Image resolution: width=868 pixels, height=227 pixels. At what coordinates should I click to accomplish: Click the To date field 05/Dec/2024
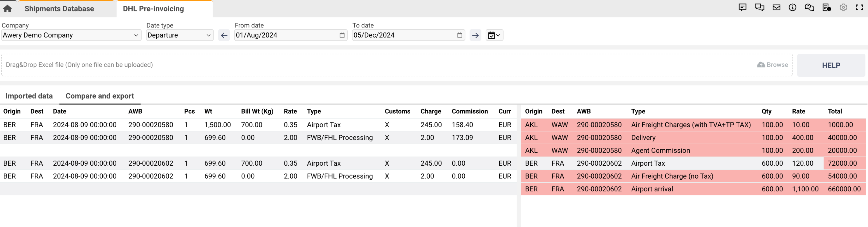point(408,35)
